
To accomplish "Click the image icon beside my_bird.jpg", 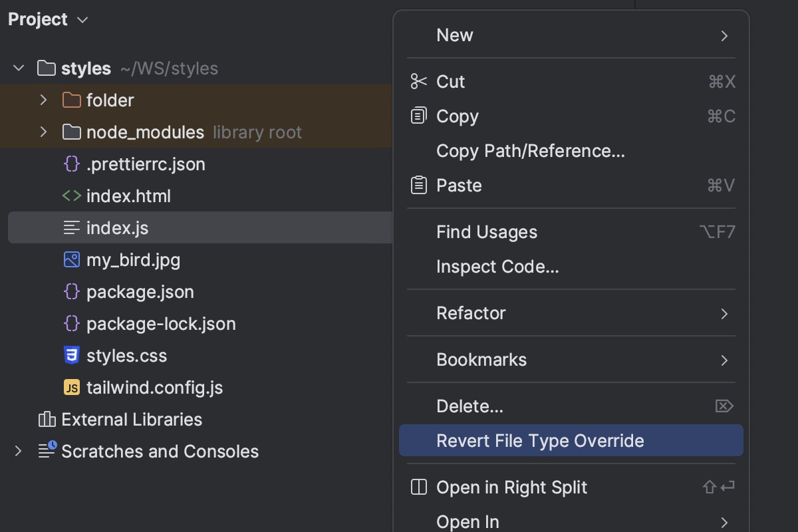I will click(71, 259).
